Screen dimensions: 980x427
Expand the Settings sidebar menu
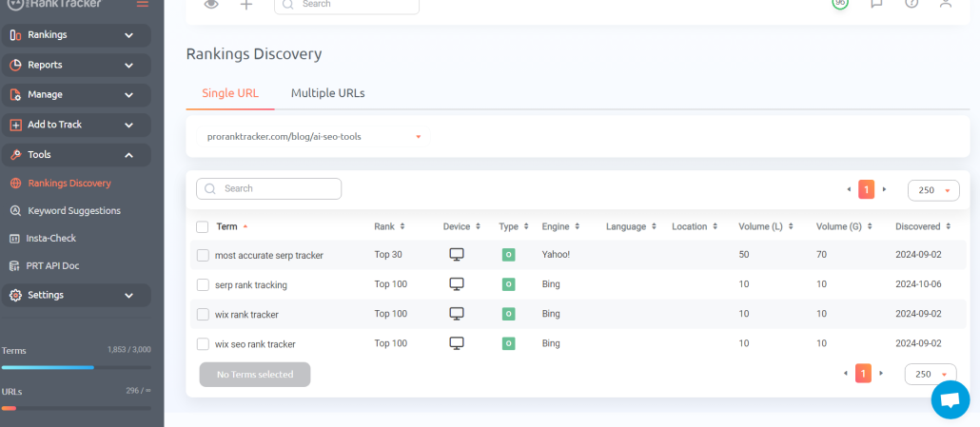(x=76, y=295)
